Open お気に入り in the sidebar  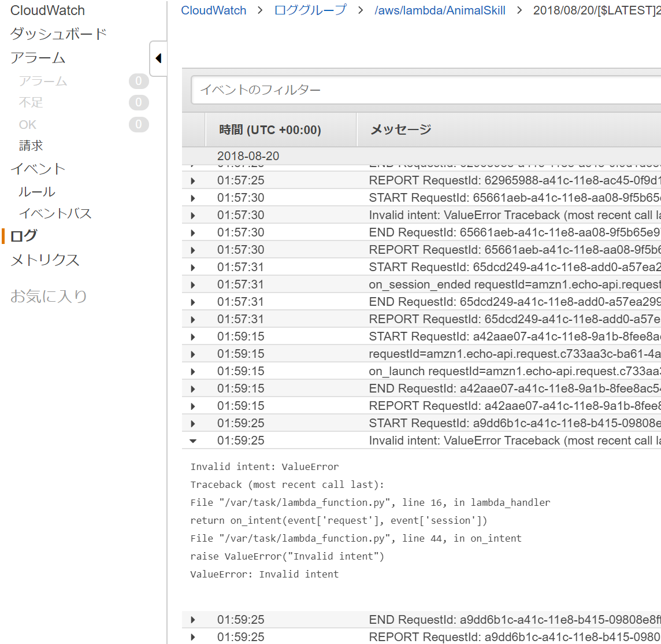[x=49, y=296]
